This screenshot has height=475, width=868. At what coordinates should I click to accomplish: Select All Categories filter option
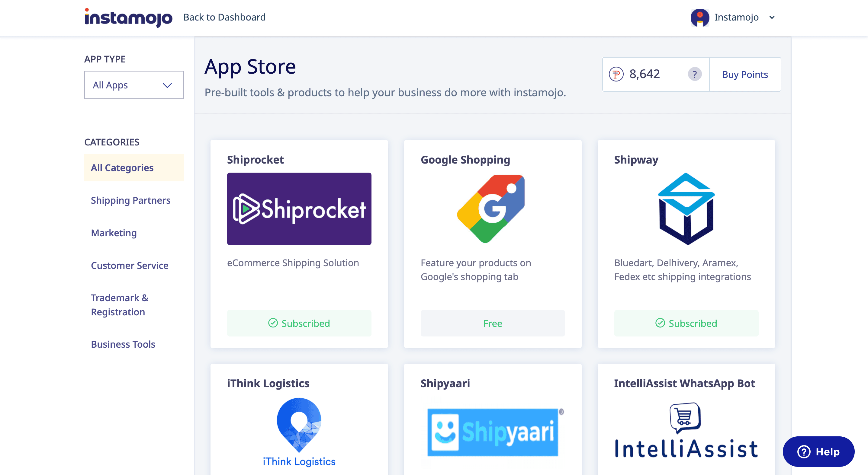pyautogui.click(x=122, y=168)
